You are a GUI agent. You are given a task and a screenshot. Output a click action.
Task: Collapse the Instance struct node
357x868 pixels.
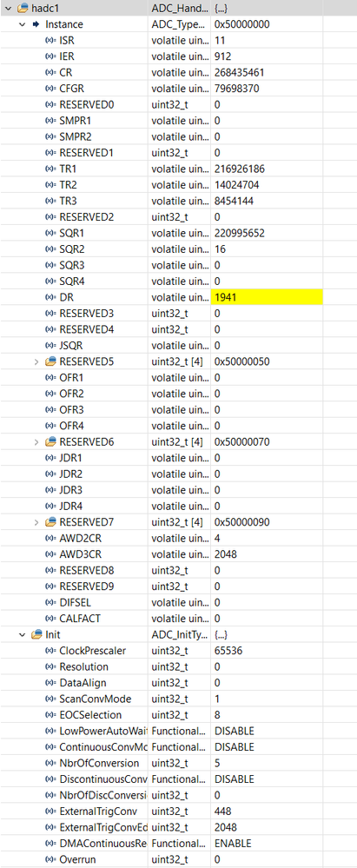22,24
